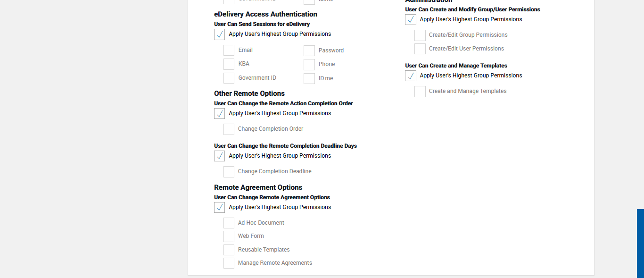Tick the Reusable Templates checkbox
The height and width of the screenshot is (278, 644).
point(229,250)
